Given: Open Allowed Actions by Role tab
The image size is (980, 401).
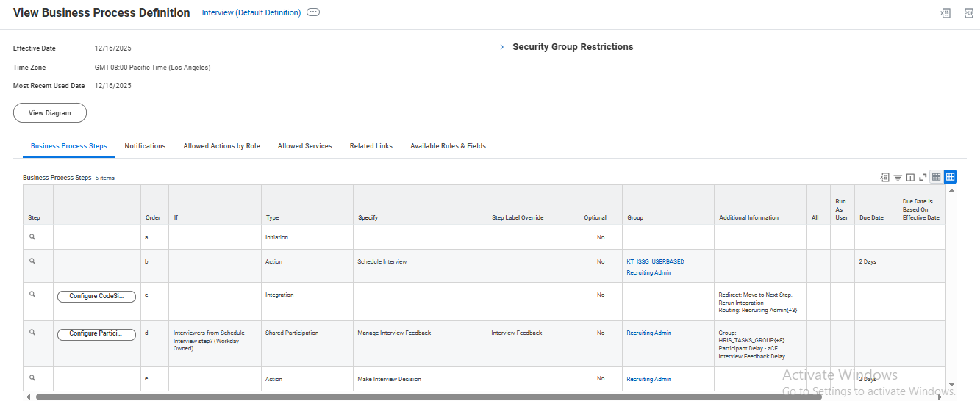Looking at the screenshot, I should click(x=221, y=146).
